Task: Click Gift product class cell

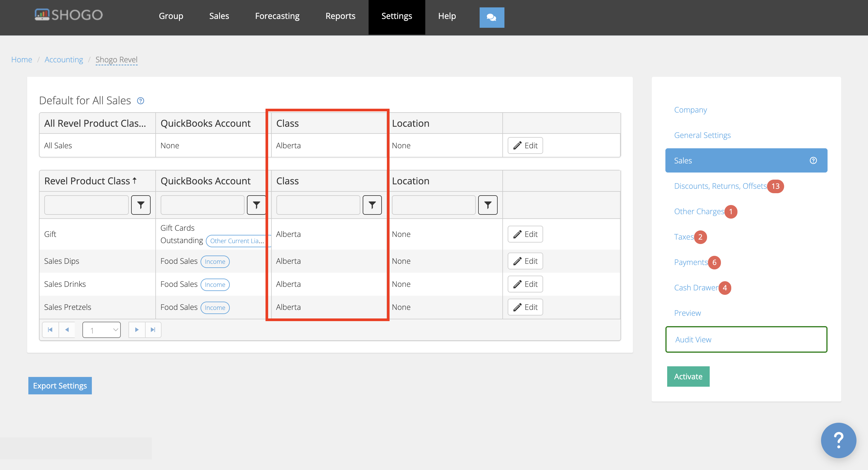Action: pyautogui.click(x=97, y=234)
